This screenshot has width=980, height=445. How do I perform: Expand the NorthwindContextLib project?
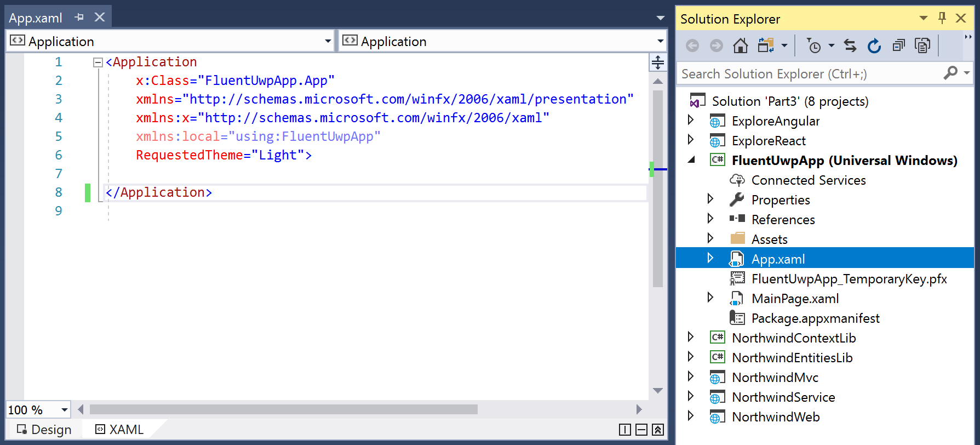[691, 337]
